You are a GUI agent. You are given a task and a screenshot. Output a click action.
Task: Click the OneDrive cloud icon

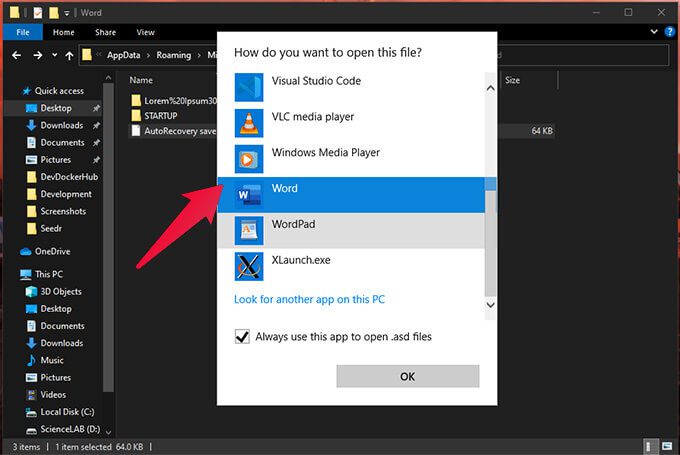pyautogui.click(x=26, y=252)
